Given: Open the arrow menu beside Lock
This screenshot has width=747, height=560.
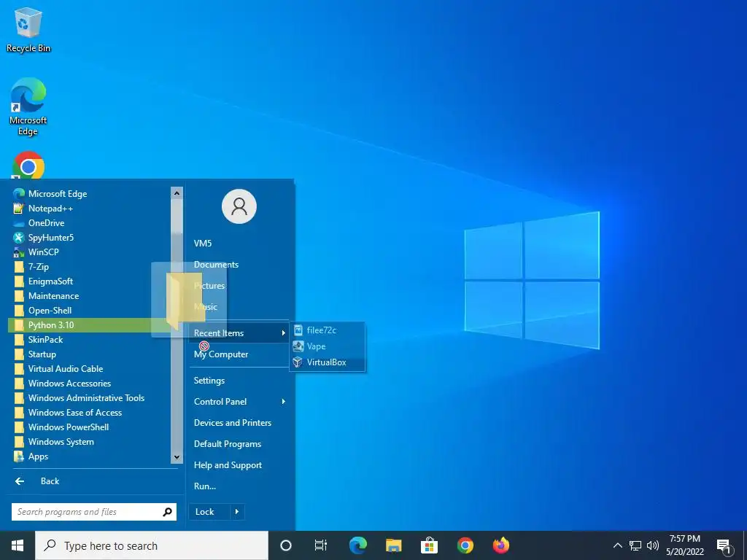Looking at the screenshot, I should pos(237,512).
